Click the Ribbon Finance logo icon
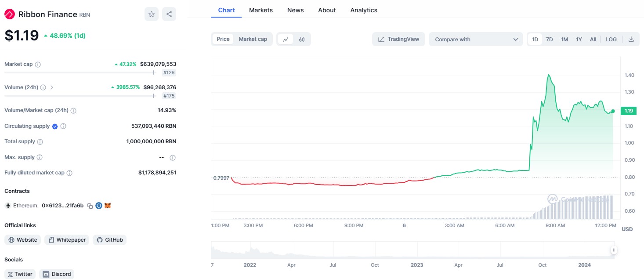 [10, 14]
